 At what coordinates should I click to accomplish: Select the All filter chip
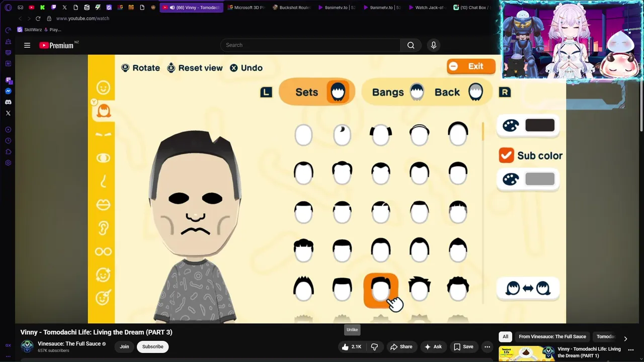(505, 336)
